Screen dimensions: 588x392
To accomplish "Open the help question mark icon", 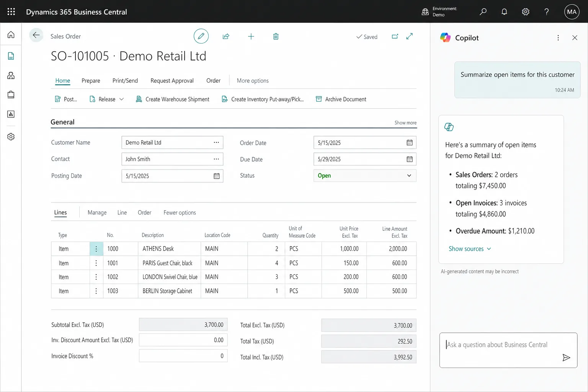I will pos(547,11).
